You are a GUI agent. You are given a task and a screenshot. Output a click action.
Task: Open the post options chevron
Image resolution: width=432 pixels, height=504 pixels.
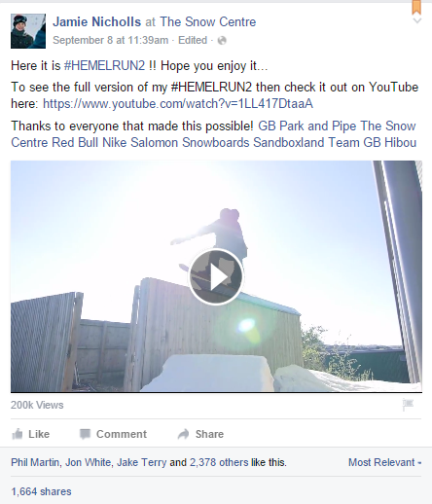point(417,21)
